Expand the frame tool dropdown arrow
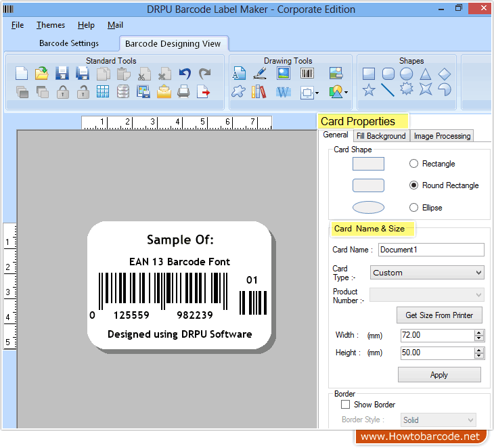Screen dimensions: 494x448 click(317, 93)
